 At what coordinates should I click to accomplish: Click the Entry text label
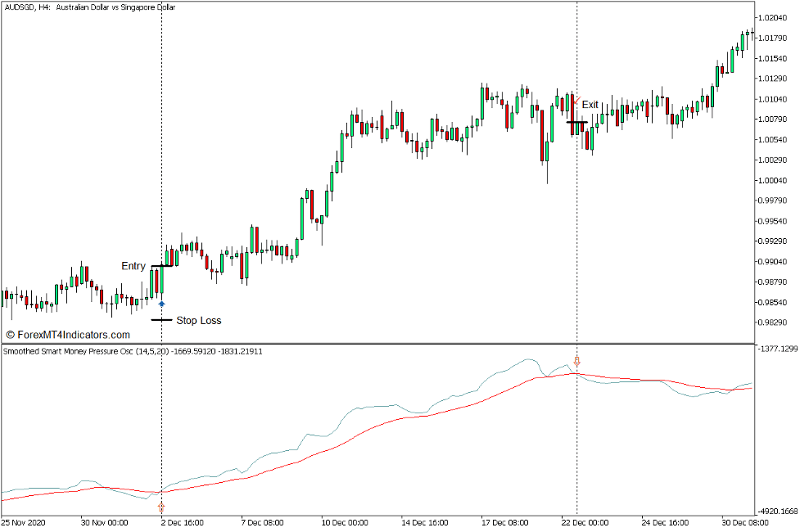[x=133, y=266]
